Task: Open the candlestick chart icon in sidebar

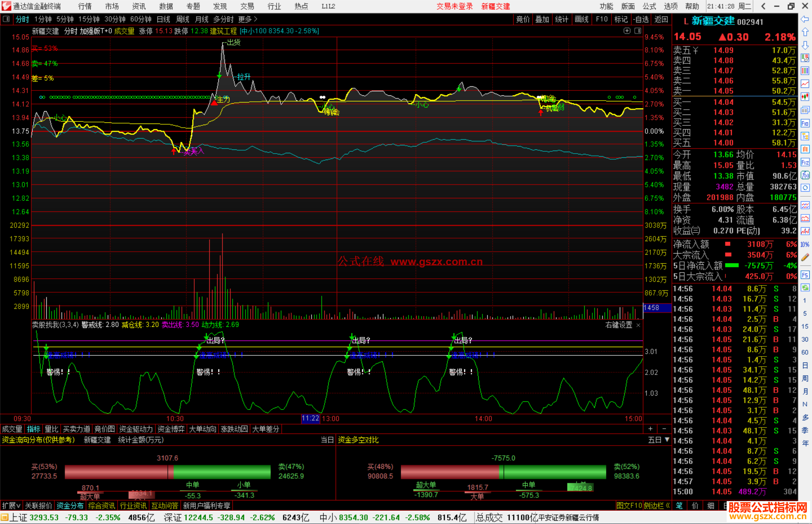Action: [x=805, y=97]
